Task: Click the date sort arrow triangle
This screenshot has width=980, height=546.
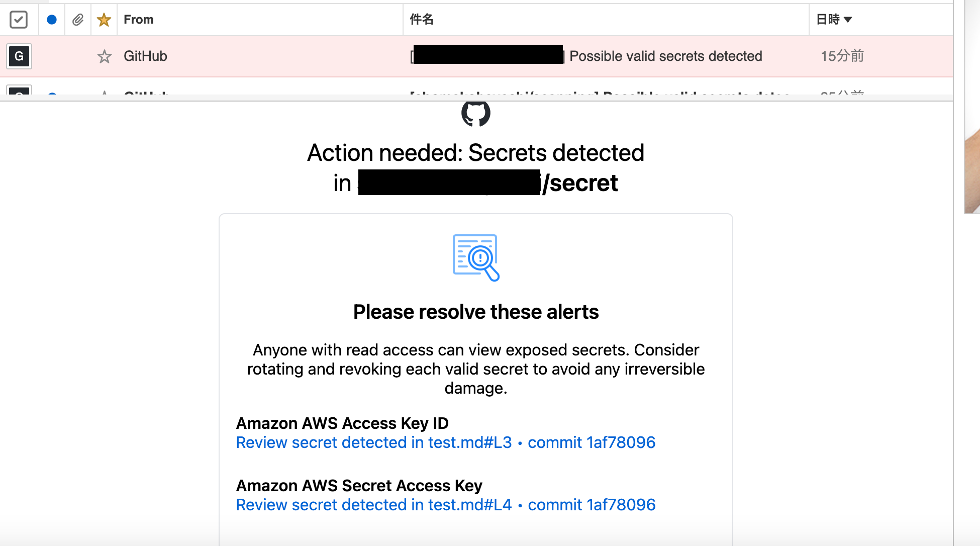Action: [848, 20]
